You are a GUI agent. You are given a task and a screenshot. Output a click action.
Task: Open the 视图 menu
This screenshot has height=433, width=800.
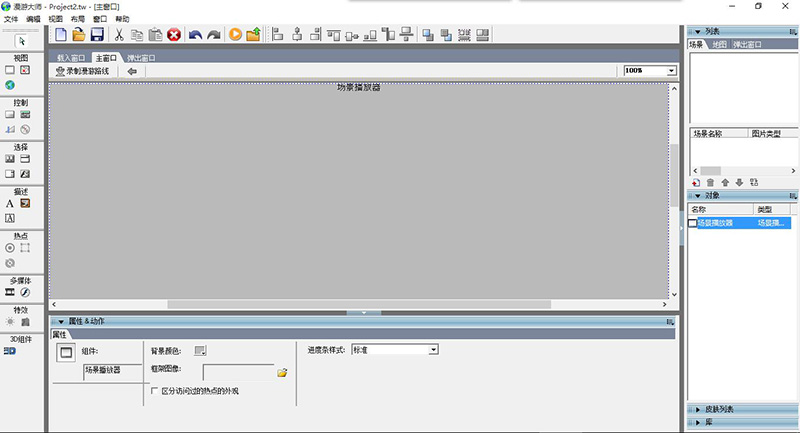(x=56, y=19)
